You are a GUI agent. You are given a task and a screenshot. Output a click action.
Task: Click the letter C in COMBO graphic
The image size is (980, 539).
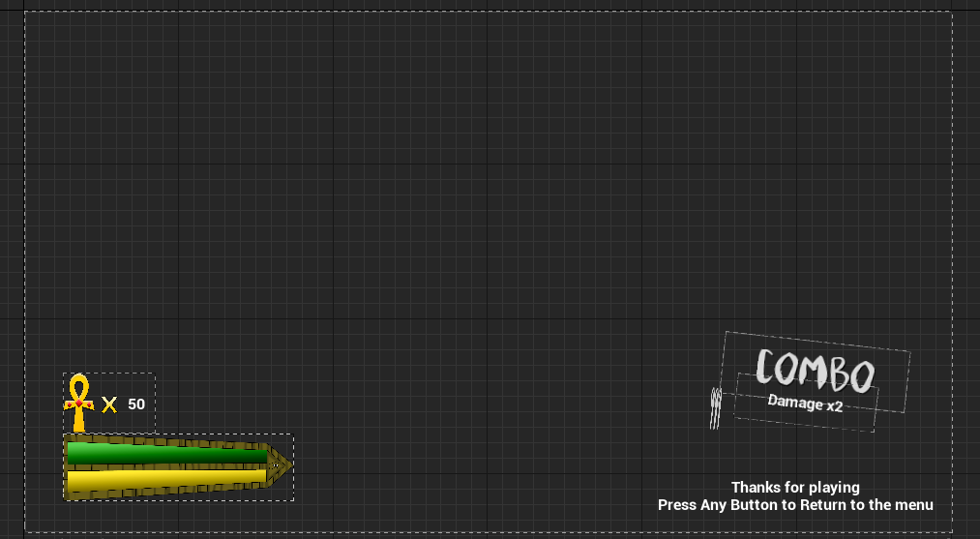pos(767,367)
